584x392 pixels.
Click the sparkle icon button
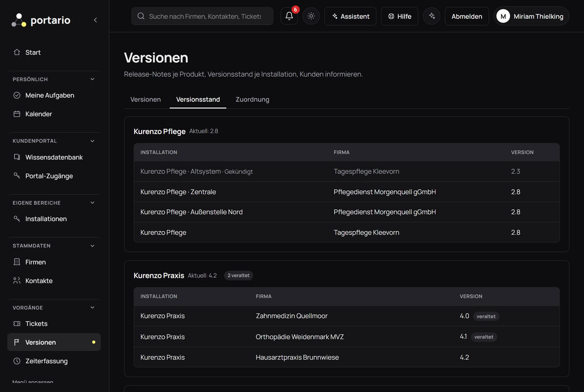432,16
